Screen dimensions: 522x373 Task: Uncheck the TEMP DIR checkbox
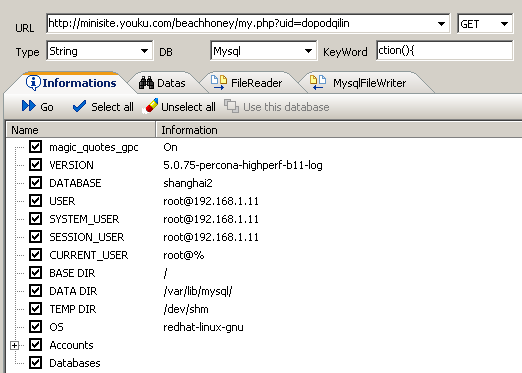(35, 309)
